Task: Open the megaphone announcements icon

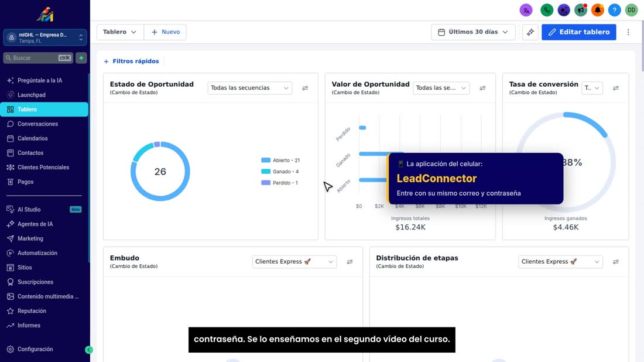Action: pos(581,10)
